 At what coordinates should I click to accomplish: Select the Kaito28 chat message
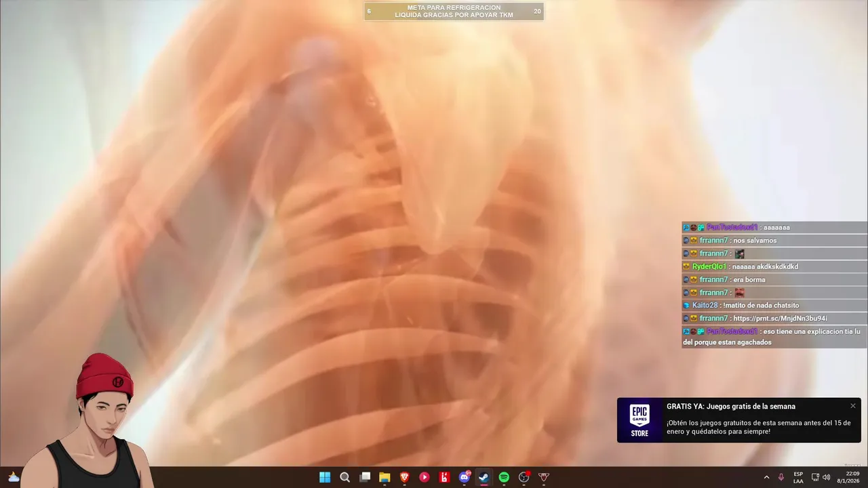coord(774,306)
